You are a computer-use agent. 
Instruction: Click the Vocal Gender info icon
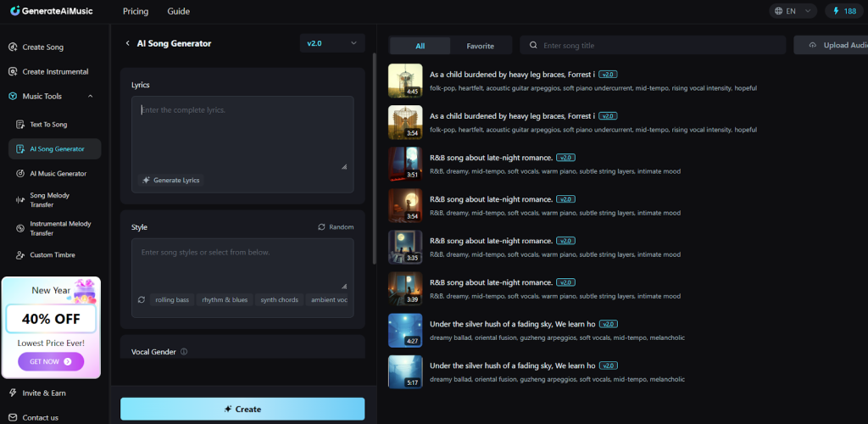pyautogui.click(x=184, y=352)
